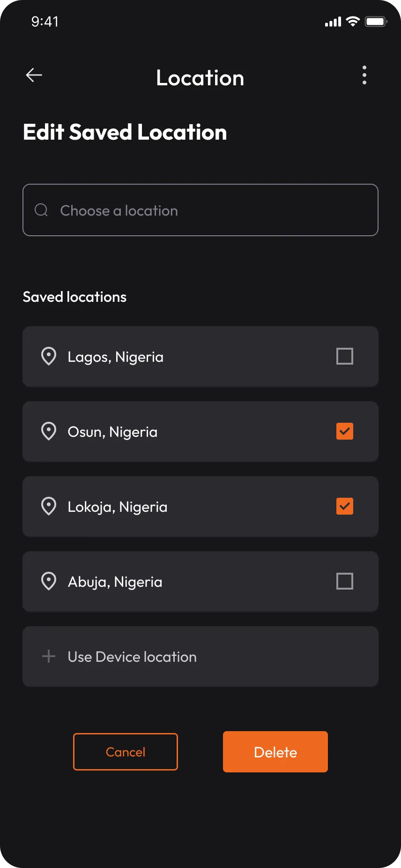Tap the pin icon beside Abuja, Nigeria

(x=49, y=581)
